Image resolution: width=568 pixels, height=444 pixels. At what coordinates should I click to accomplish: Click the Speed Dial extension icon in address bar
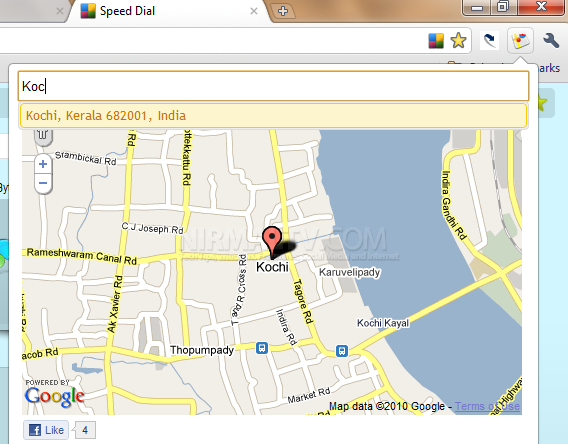tap(436, 41)
